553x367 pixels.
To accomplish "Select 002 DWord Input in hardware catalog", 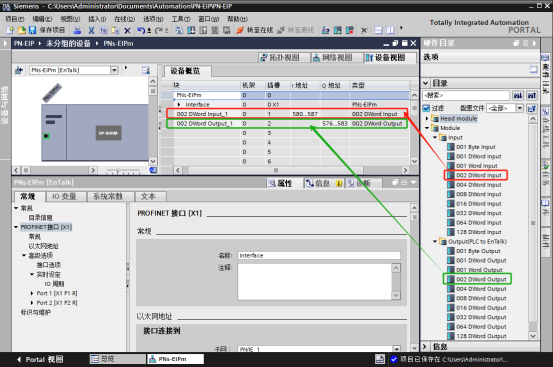I will point(479,175).
